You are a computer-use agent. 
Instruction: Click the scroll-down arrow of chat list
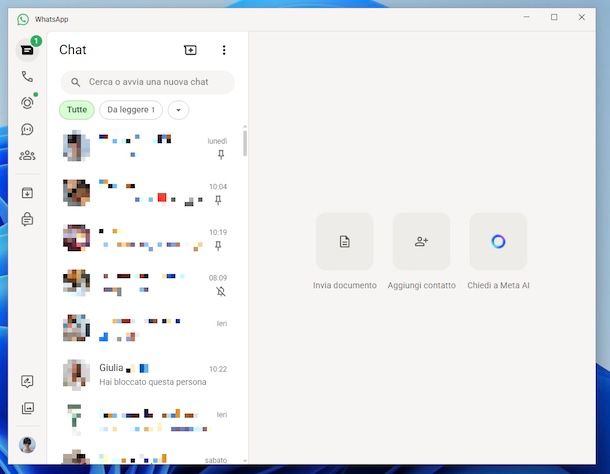click(x=245, y=460)
